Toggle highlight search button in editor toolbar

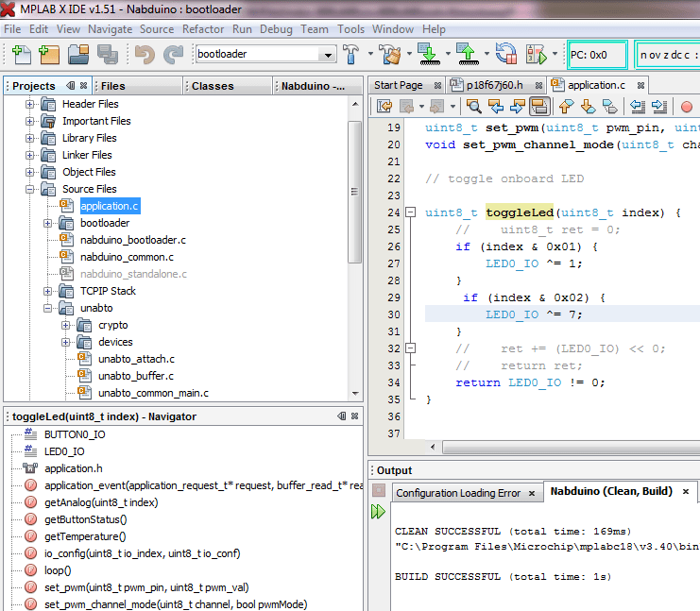540,107
